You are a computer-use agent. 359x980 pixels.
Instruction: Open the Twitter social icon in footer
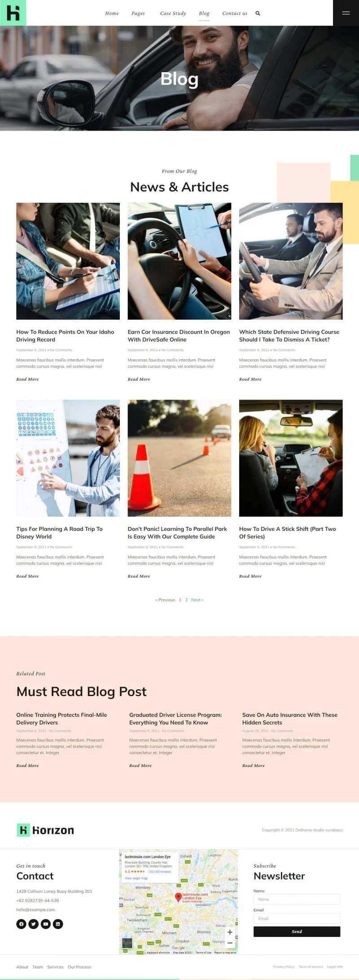coord(33,924)
